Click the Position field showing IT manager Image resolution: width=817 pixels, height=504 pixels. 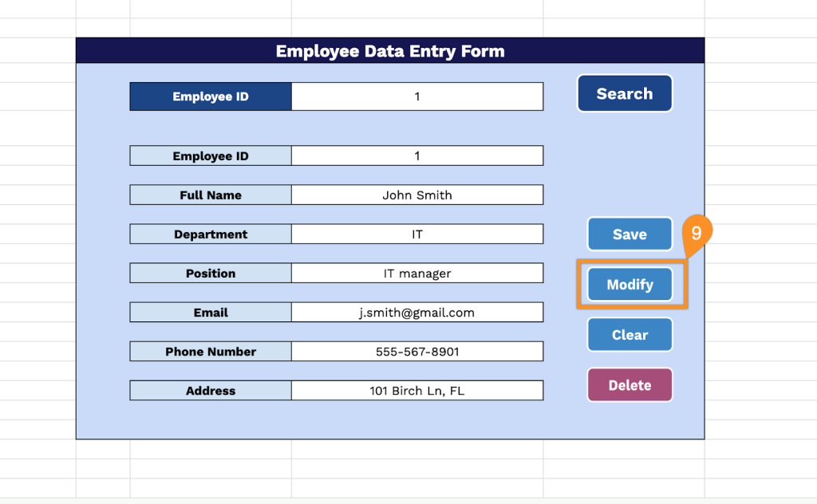(x=416, y=274)
